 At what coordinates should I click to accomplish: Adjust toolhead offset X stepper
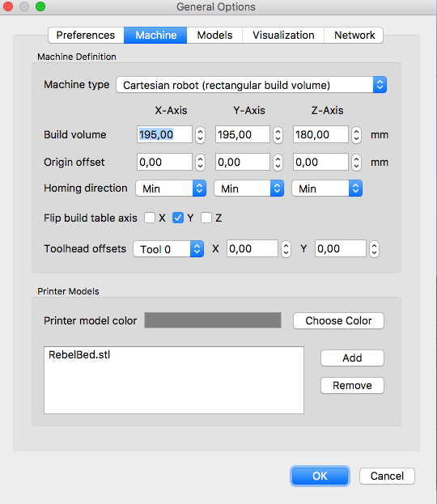(286, 249)
